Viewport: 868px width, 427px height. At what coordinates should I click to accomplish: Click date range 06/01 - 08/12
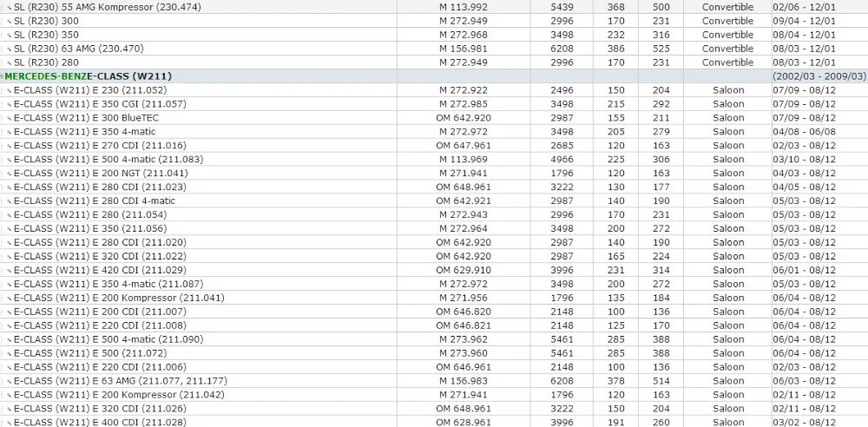[805, 270]
